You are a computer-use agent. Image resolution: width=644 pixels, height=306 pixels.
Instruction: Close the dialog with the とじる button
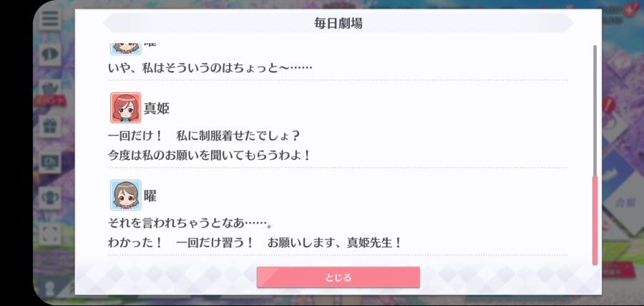[x=338, y=277]
